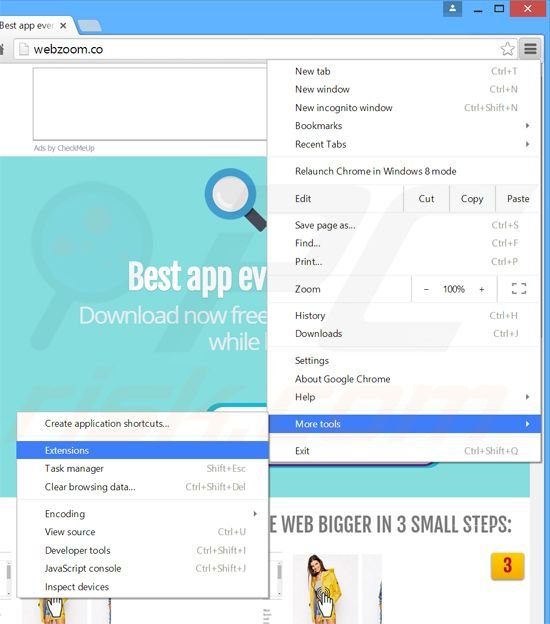550x624 pixels.
Task: Open Task manager from submenu
Action: (142, 468)
